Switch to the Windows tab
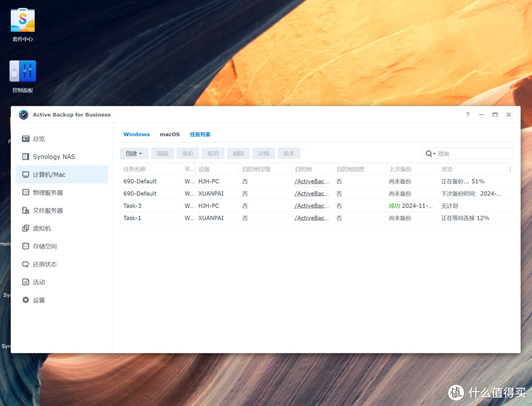Image resolution: width=532 pixels, height=406 pixels. tap(136, 135)
